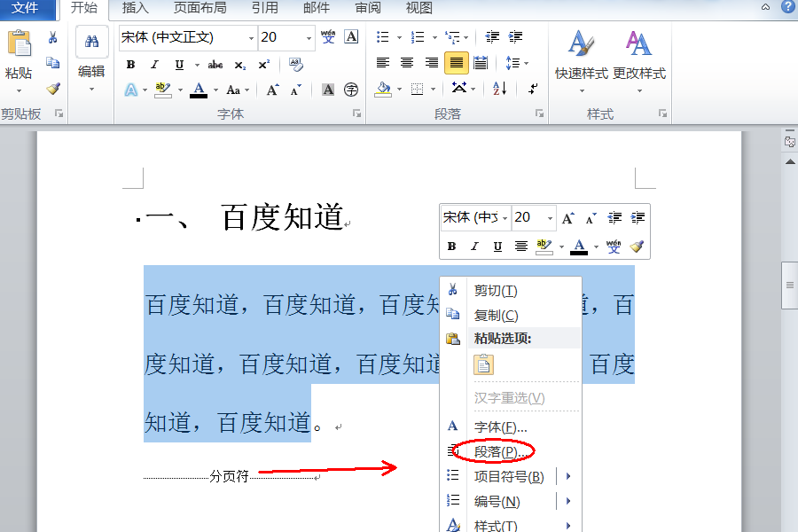798x532 pixels.
Task: Apply the ribbon font color A
Action: [x=199, y=90]
